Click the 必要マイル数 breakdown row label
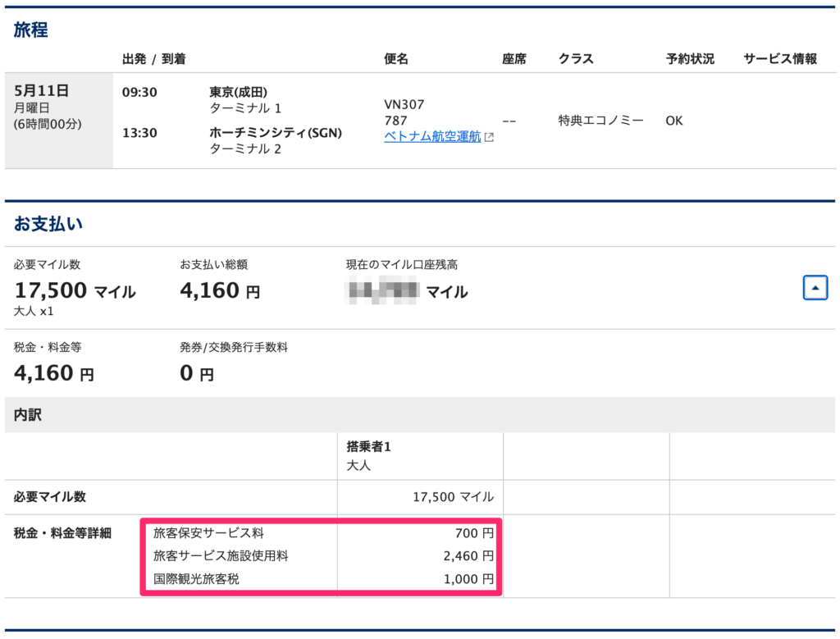The image size is (840, 639). click(x=49, y=497)
